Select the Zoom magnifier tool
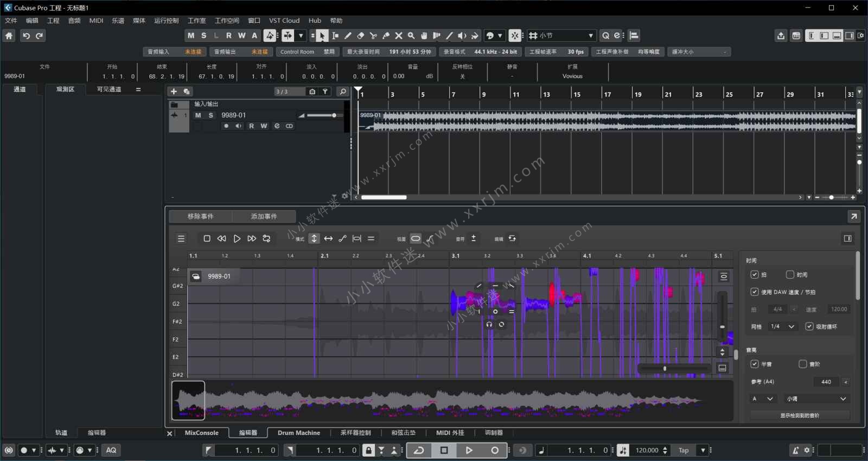This screenshot has width=868, height=461. coord(411,36)
